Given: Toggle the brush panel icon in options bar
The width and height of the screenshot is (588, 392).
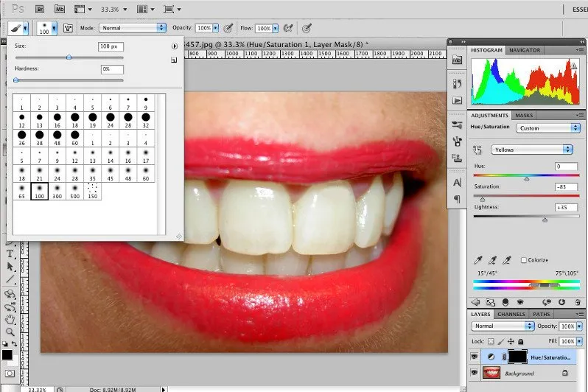Looking at the screenshot, I should (69, 28).
